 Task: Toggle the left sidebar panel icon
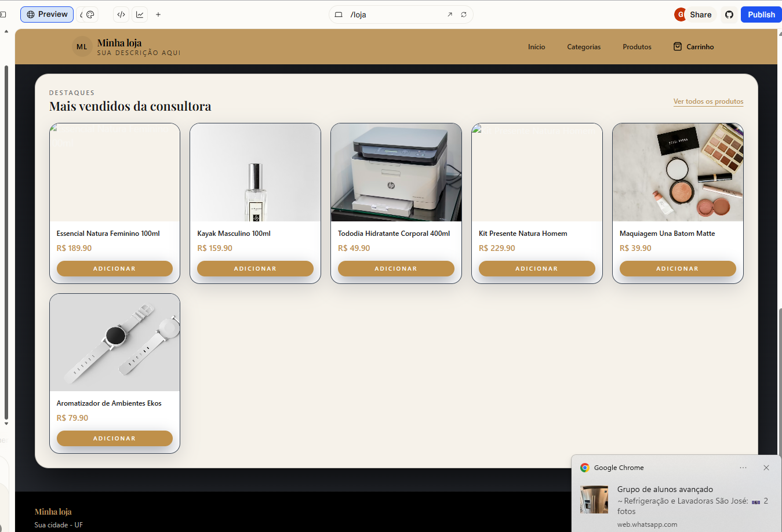pyautogui.click(x=3, y=14)
